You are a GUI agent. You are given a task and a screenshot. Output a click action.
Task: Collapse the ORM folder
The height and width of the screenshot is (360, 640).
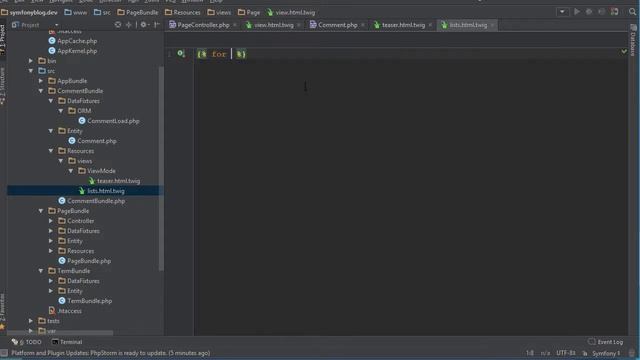tap(61, 111)
